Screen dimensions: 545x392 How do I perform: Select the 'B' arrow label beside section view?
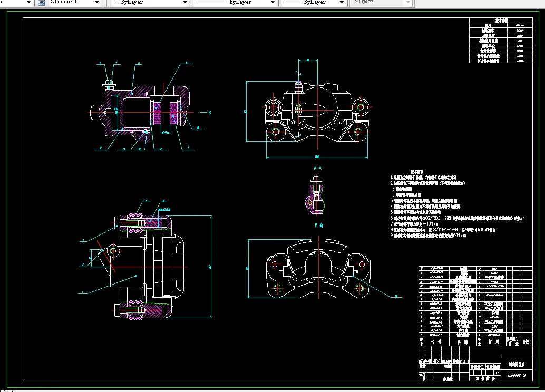[210, 113]
